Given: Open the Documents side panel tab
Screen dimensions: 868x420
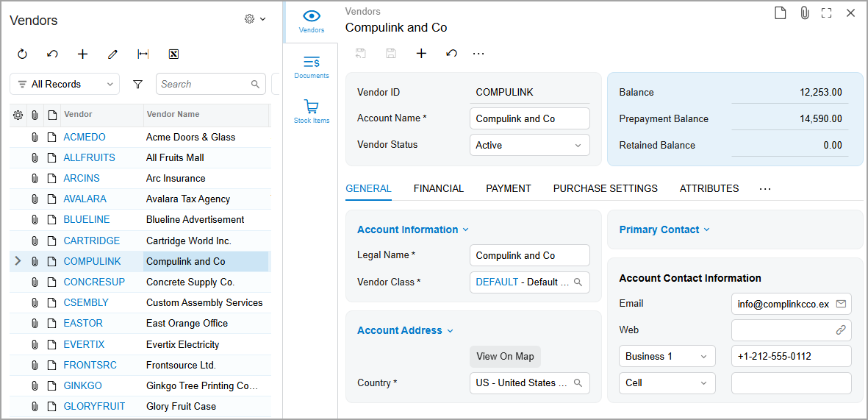Looking at the screenshot, I should 312,66.
